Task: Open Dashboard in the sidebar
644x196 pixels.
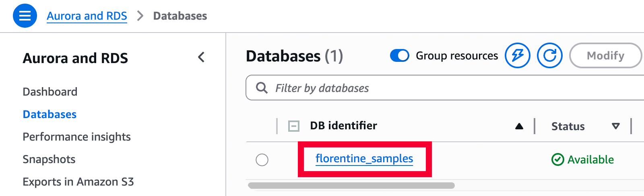Action: point(50,92)
